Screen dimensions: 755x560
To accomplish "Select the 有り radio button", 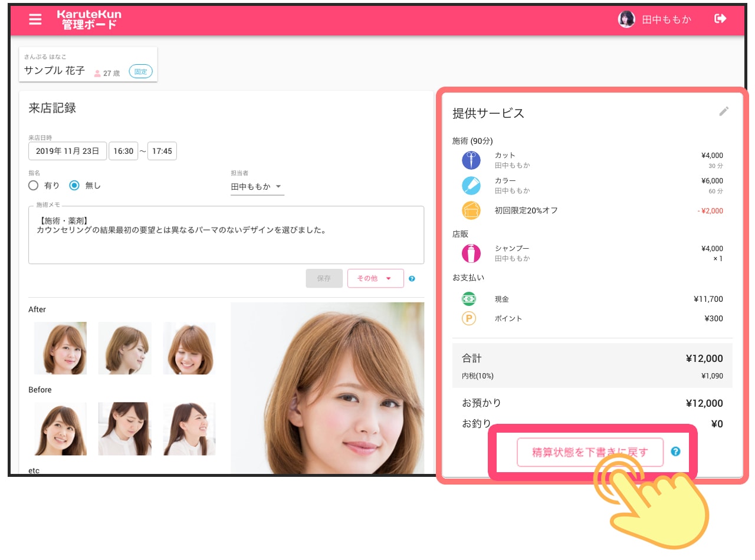I will [34, 186].
